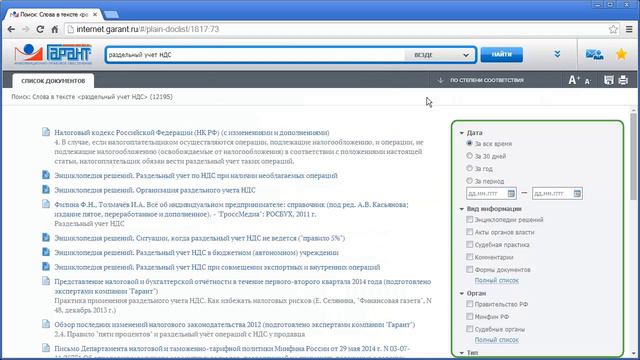Click icon beside 'правило 5%' entry
The image size is (640, 360).
pos(46,238)
